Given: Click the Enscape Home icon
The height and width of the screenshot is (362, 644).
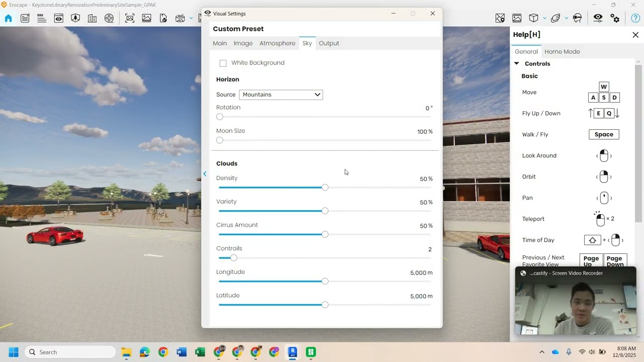Looking at the screenshot, I should (8, 18).
